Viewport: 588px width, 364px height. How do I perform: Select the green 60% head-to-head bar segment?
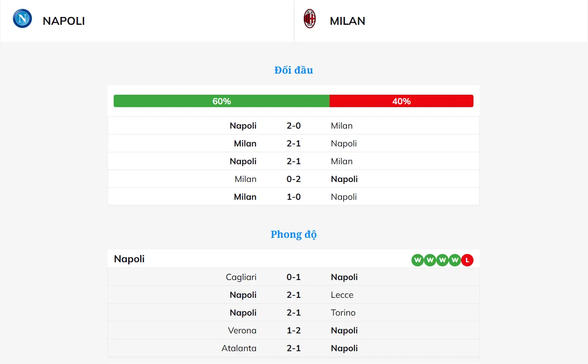222,101
